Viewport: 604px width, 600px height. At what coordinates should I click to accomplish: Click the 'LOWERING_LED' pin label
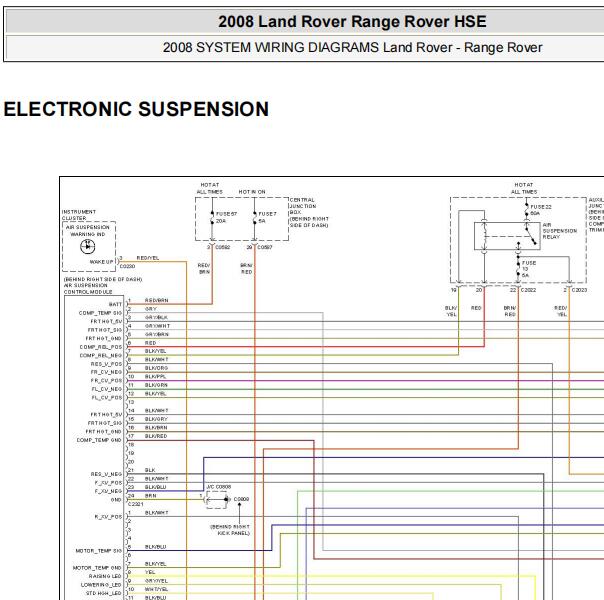click(101, 585)
